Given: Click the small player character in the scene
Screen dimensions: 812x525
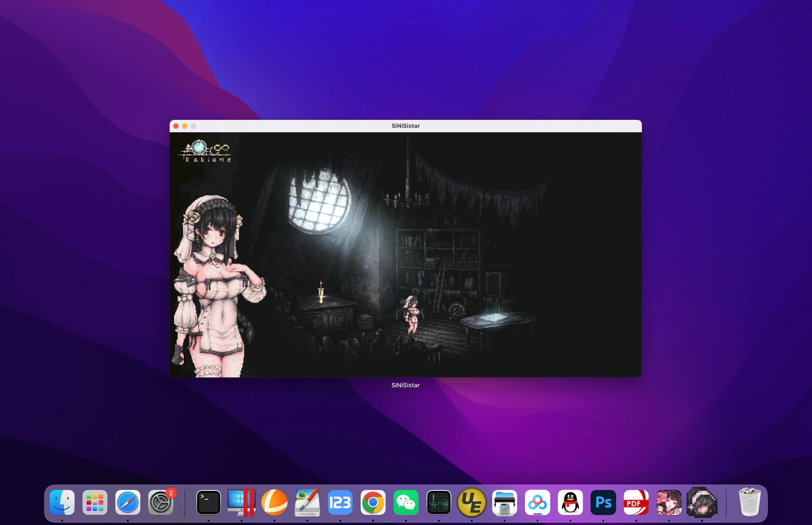Looking at the screenshot, I should click(x=412, y=315).
